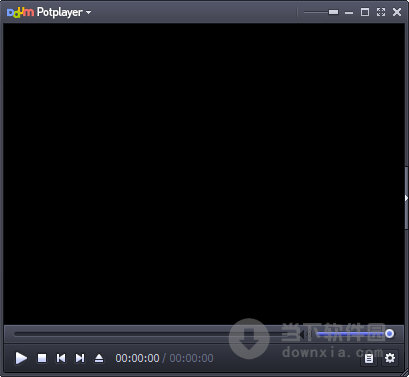The image size is (409, 377).
Task: Adjust the window opacity slider in title bar
Action: pos(321,12)
